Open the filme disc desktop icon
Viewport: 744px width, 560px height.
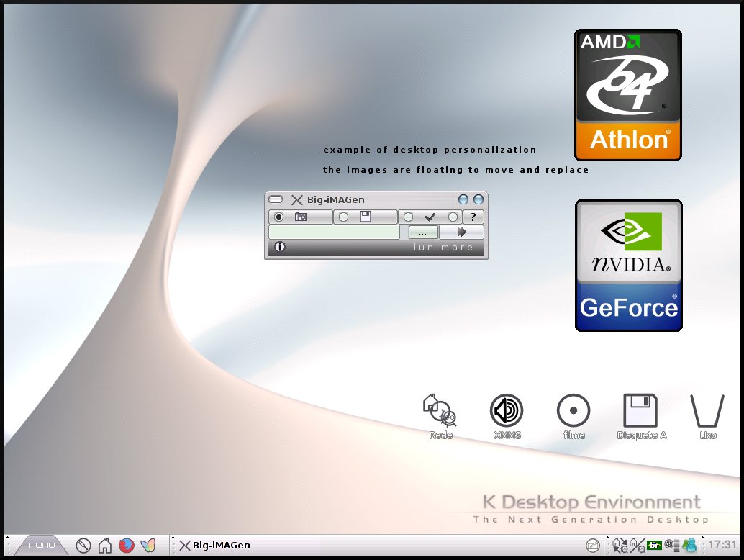pyautogui.click(x=573, y=416)
